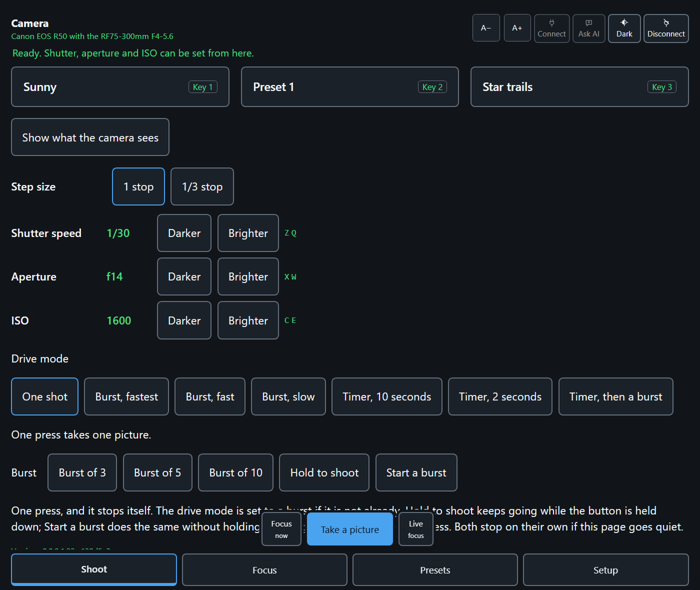Click the blue Take a picture button
This screenshot has width=700, height=590.
(350, 529)
